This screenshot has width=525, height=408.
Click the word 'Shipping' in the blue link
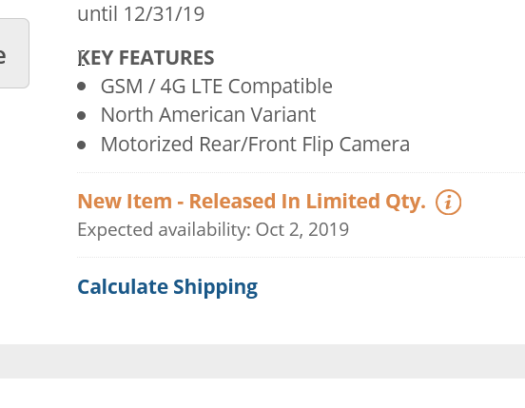click(216, 287)
